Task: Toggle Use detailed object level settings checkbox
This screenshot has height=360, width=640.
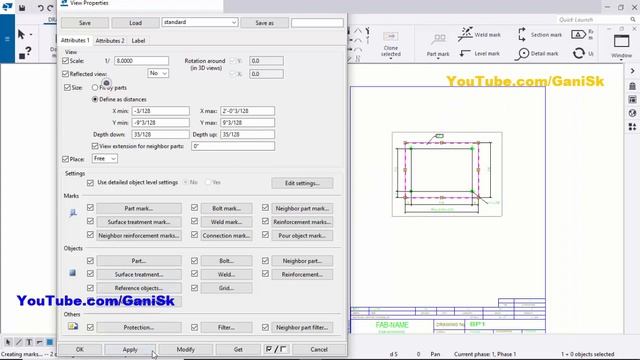Action: 90,182
